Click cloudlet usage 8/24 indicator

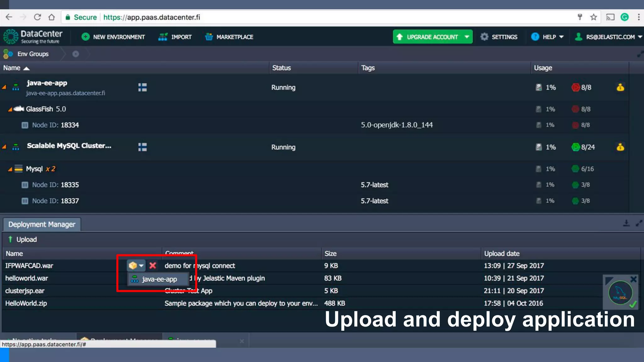click(x=583, y=147)
